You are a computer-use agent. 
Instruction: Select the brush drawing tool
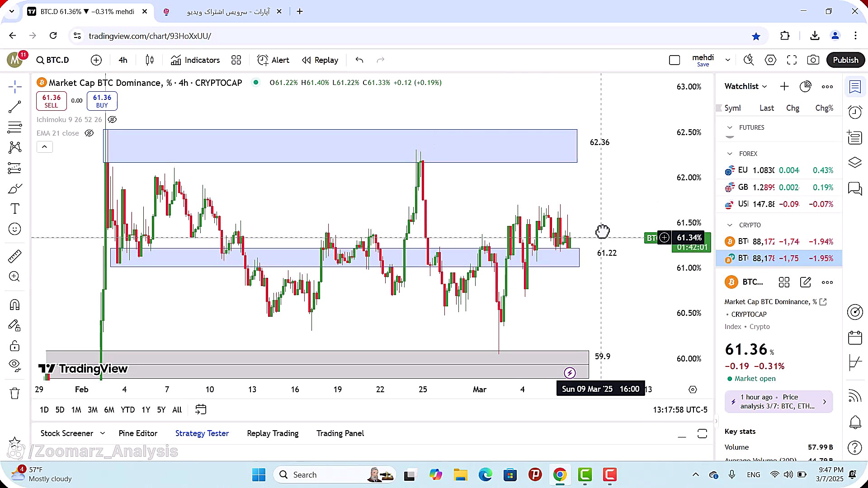coord(15,188)
